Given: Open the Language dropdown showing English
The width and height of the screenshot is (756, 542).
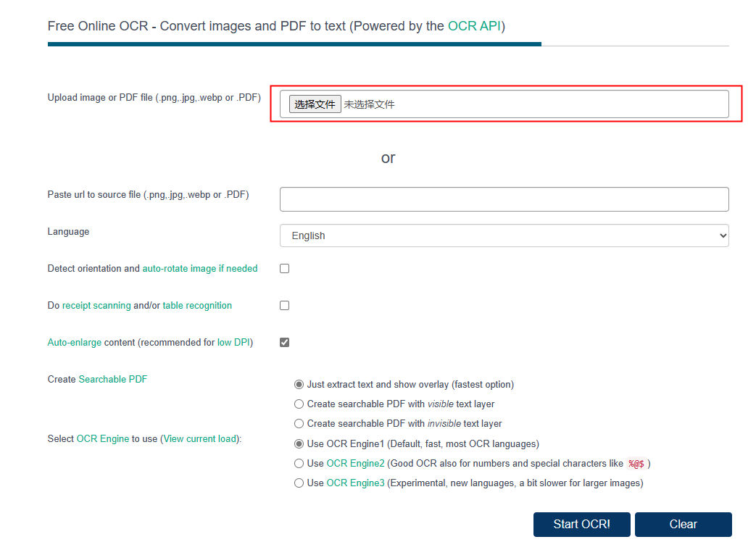Looking at the screenshot, I should pyautogui.click(x=504, y=235).
